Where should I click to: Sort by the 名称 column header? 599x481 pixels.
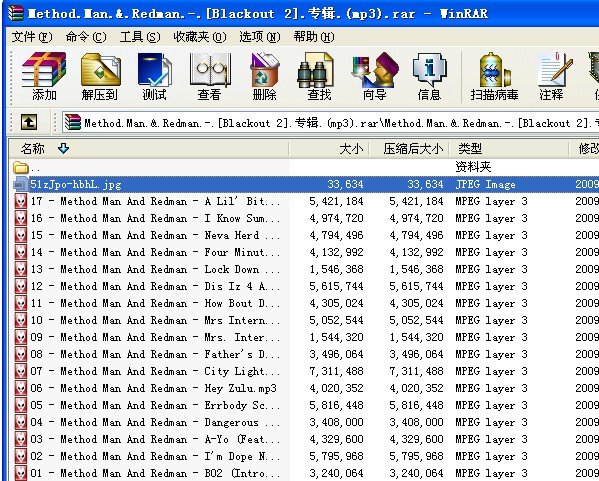(148, 148)
